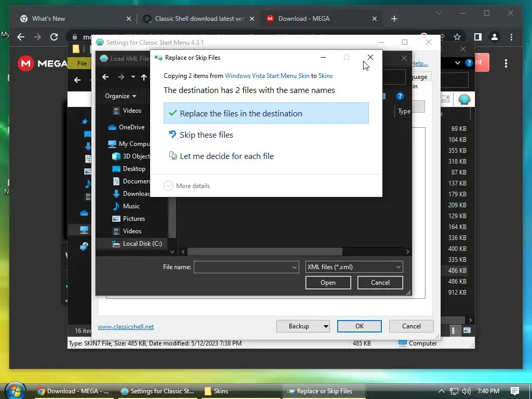This screenshot has width=532, height=399.
Task: Go up one folder in Load XML dialog
Action: click(x=144, y=77)
